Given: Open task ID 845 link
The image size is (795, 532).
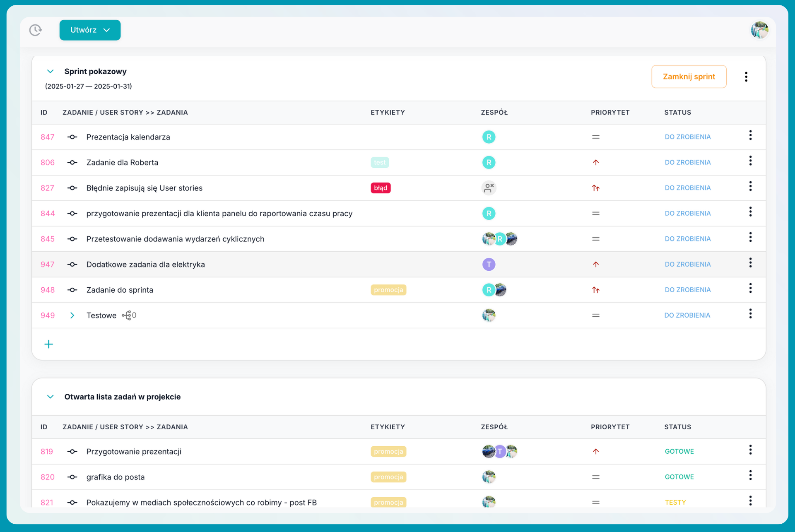Looking at the screenshot, I should click(x=48, y=239).
